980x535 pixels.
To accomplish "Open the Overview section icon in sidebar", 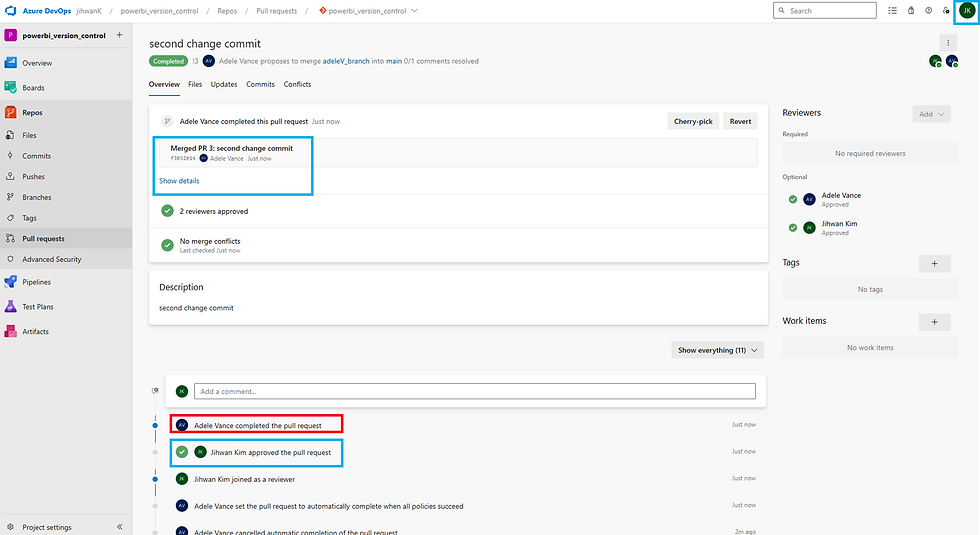I will (11, 62).
